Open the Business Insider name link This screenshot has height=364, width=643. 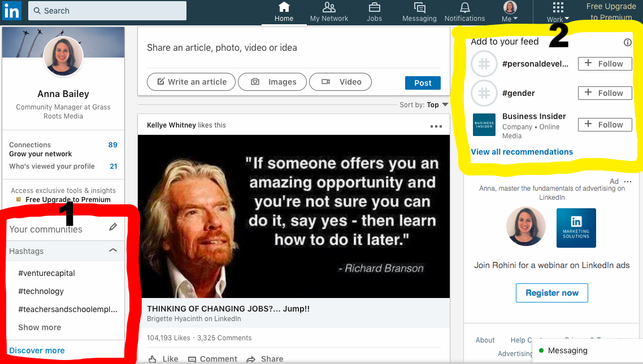click(534, 116)
